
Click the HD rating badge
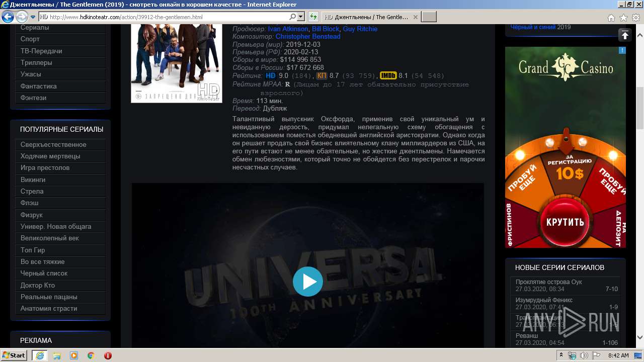[271, 75]
